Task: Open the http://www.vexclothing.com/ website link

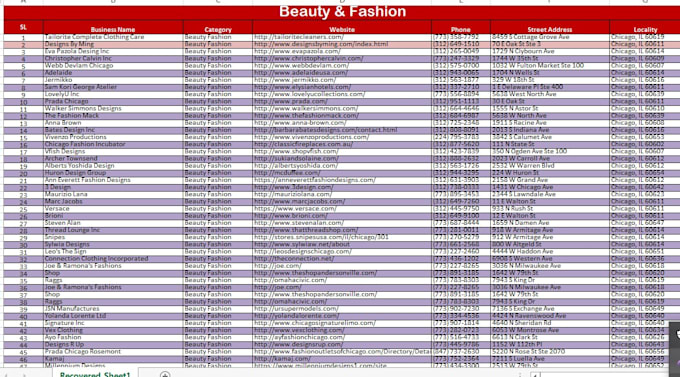Action: point(299,331)
